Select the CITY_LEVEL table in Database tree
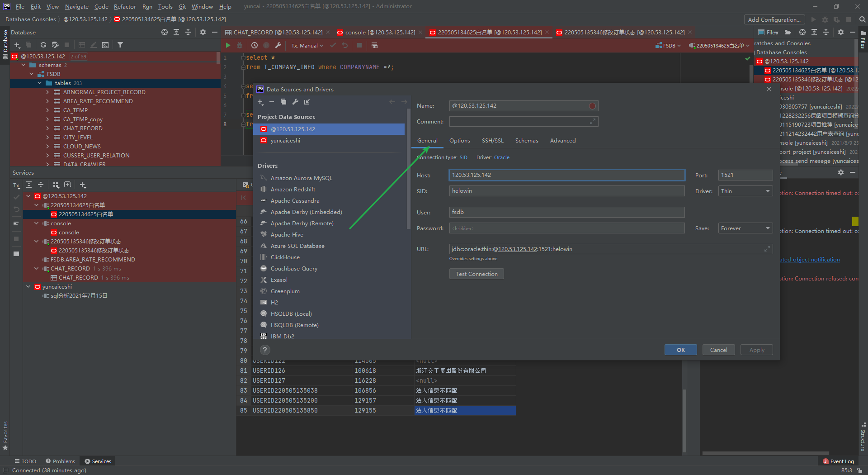The width and height of the screenshot is (868, 475). pos(78,138)
